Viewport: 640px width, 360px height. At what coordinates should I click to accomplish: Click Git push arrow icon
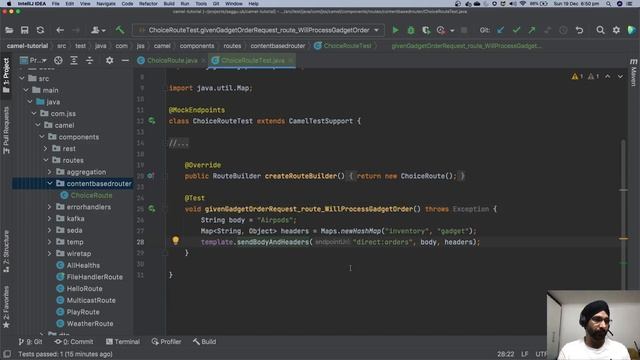532,30
